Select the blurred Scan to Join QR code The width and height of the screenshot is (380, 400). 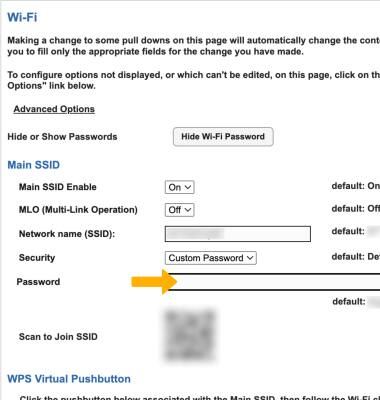coord(190,335)
